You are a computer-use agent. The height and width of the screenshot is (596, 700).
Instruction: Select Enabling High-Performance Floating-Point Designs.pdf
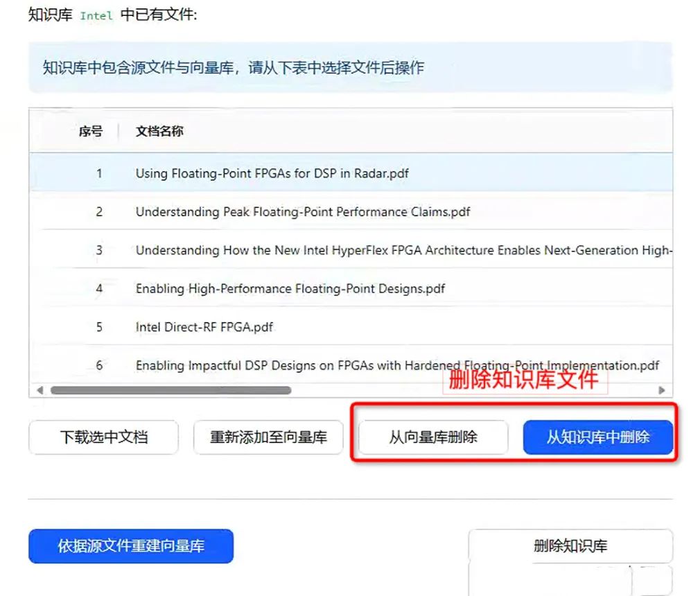[x=351, y=288]
